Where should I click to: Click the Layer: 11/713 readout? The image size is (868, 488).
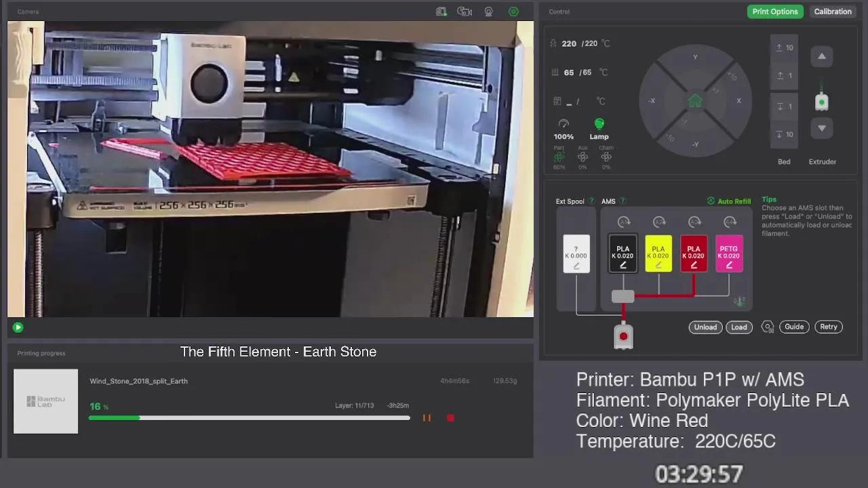[355, 406]
